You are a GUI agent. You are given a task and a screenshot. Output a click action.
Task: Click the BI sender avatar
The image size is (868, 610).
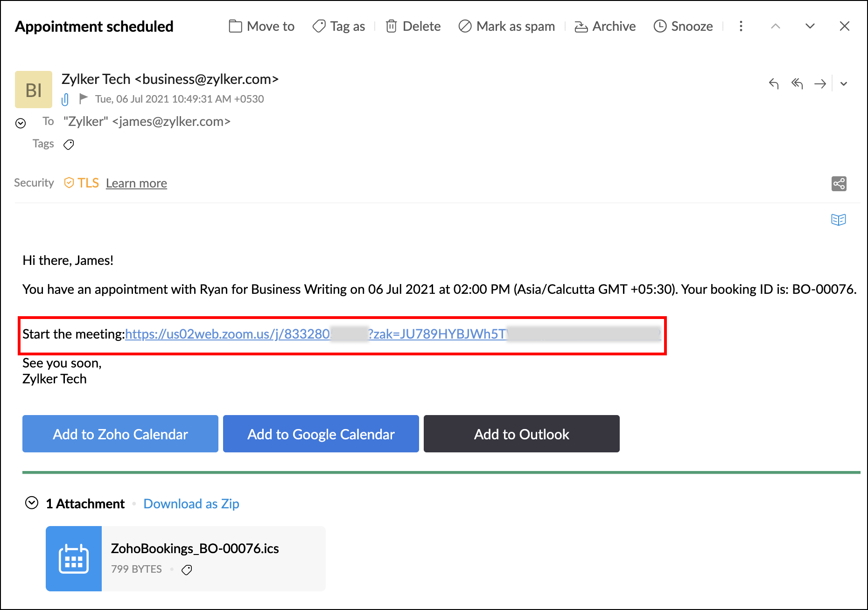34,90
